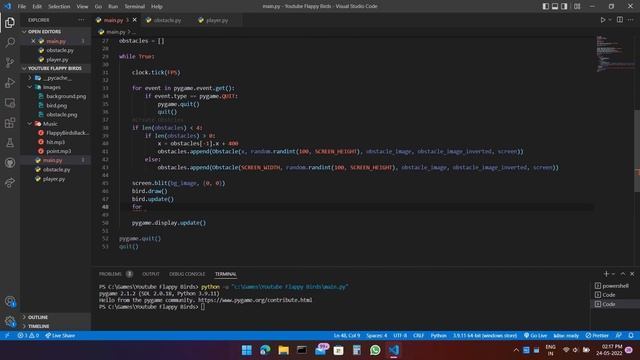Start Live Share from status bar
Image resolution: width=640 pixels, height=360 pixels.
click(x=60, y=336)
